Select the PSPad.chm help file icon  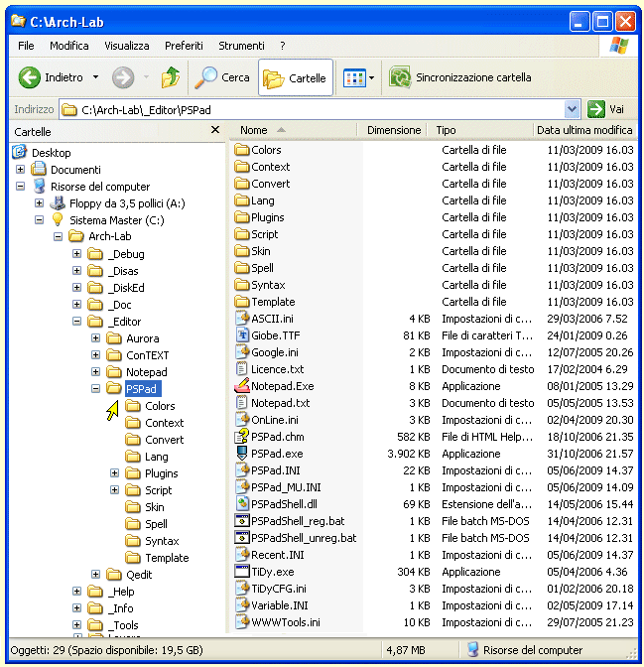click(242, 437)
